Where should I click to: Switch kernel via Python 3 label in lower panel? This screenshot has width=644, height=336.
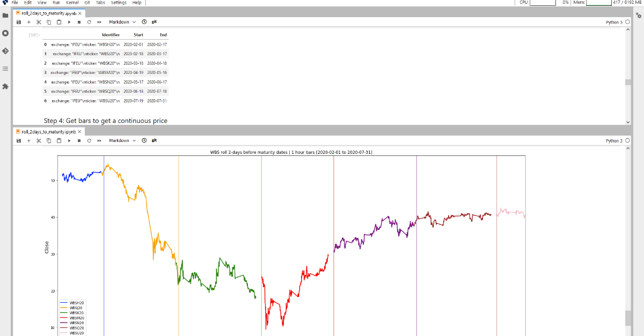coord(614,141)
